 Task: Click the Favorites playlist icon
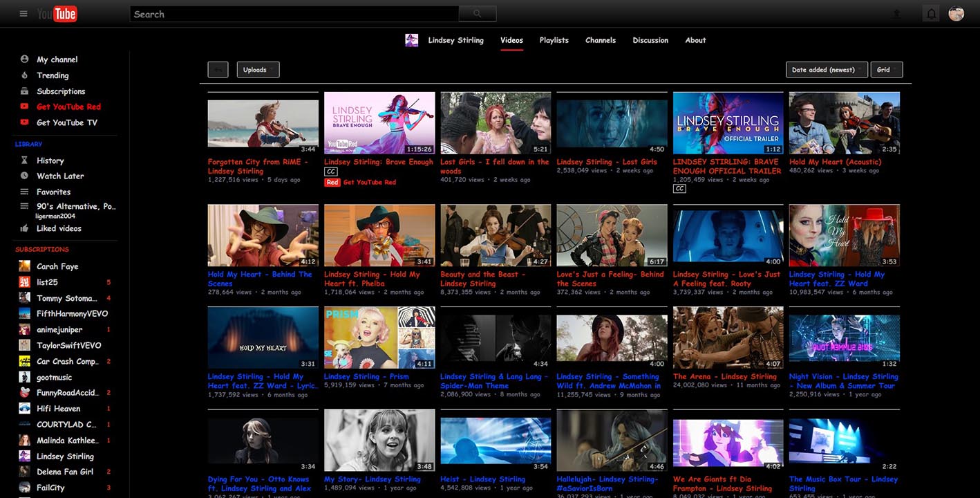(25, 192)
